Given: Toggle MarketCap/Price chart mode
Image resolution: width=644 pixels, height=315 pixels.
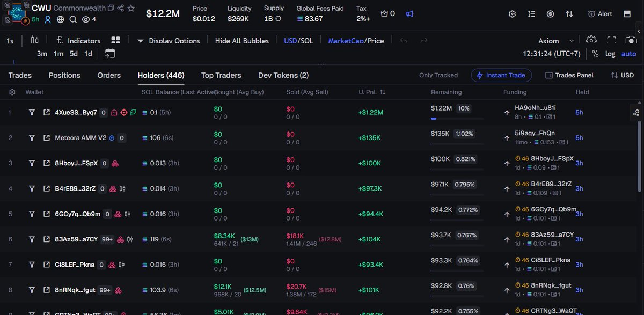Looking at the screenshot, I should point(356,41).
